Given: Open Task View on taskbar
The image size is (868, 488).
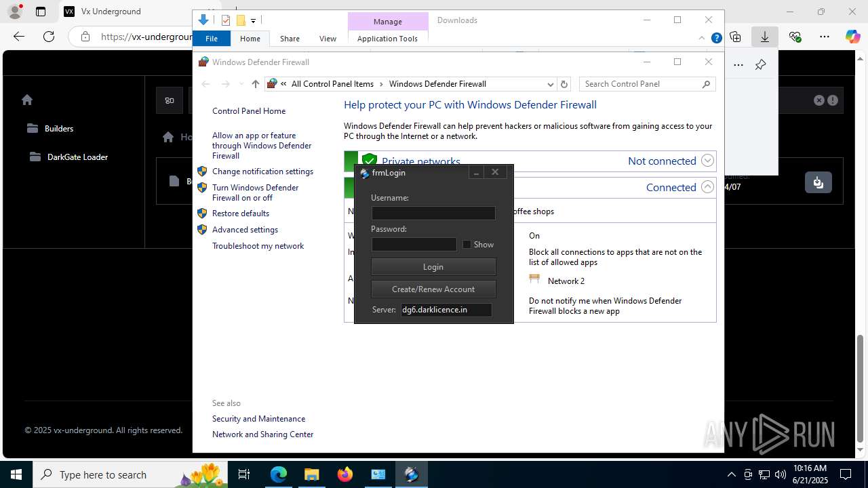Looking at the screenshot, I should [245, 474].
